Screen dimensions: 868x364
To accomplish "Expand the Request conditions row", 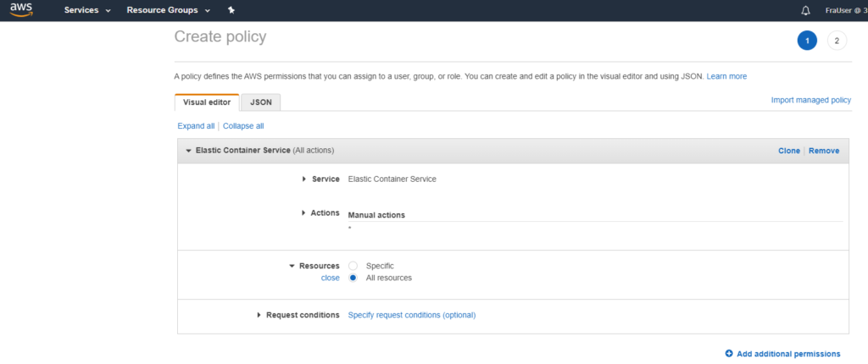I will click(x=259, y=315).
